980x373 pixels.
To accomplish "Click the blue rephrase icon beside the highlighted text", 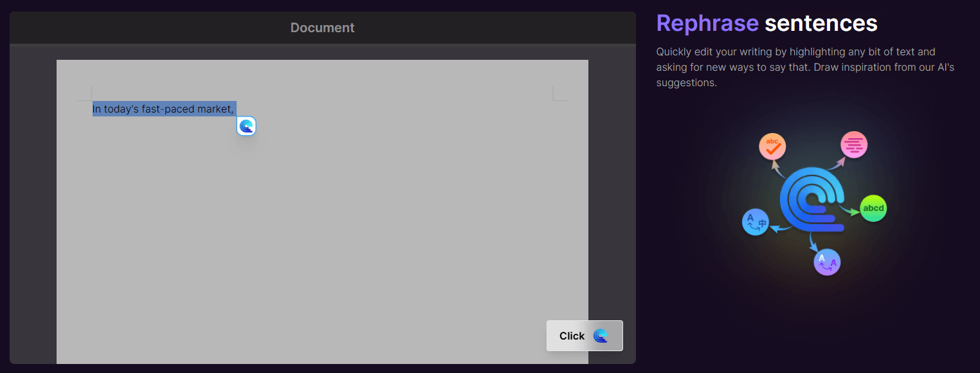I will (x=246, y=126).
